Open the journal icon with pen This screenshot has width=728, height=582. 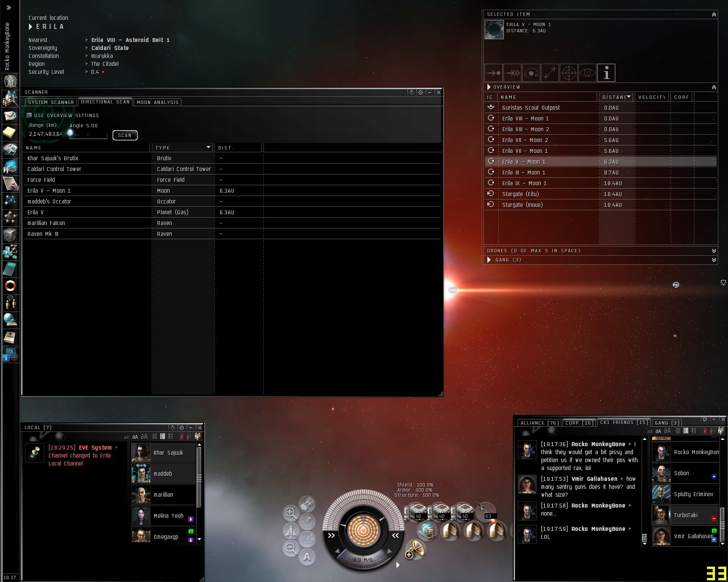(x=10, y=183)
